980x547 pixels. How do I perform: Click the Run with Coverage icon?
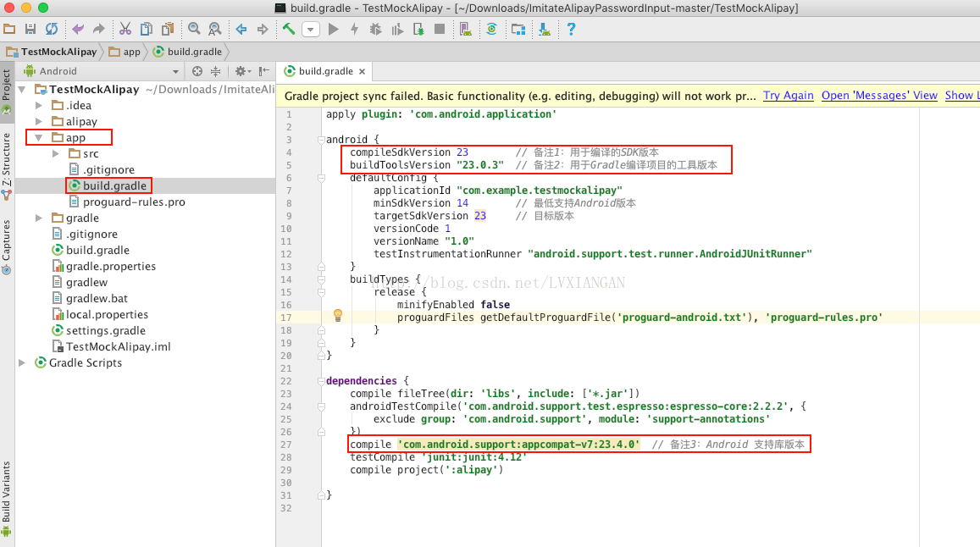click(397, 29)
